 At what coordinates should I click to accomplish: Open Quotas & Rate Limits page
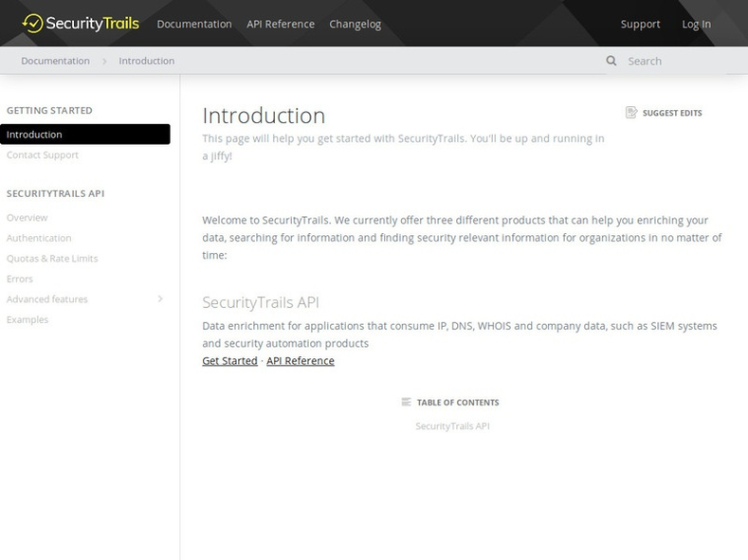(x=52, y=259)
